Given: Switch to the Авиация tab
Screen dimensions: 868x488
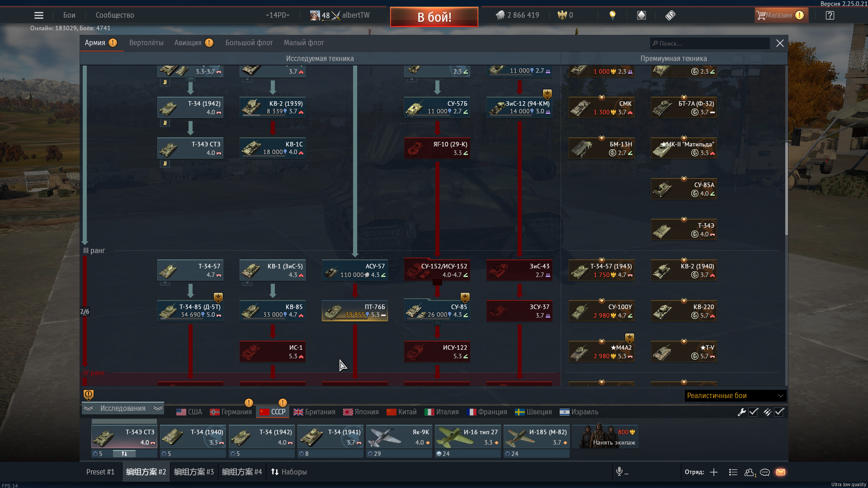Looking at the screenshot, I should pos(193,43).
